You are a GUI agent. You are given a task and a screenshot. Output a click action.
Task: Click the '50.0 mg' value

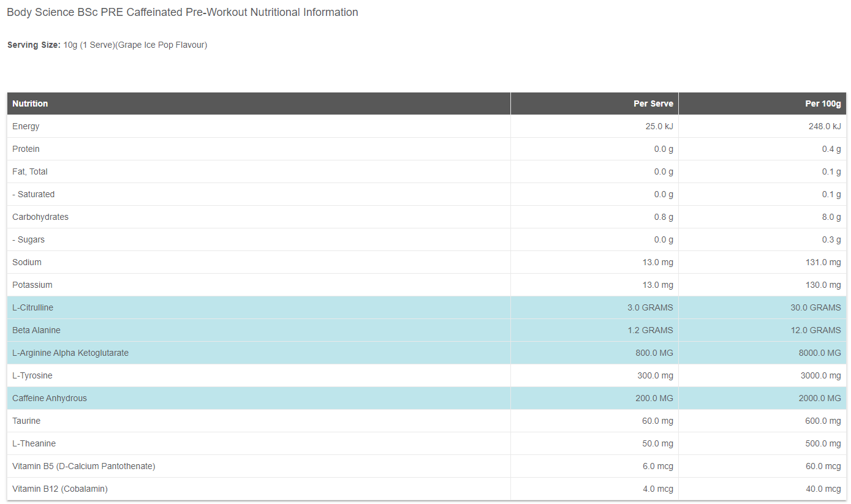coord(657,443)
